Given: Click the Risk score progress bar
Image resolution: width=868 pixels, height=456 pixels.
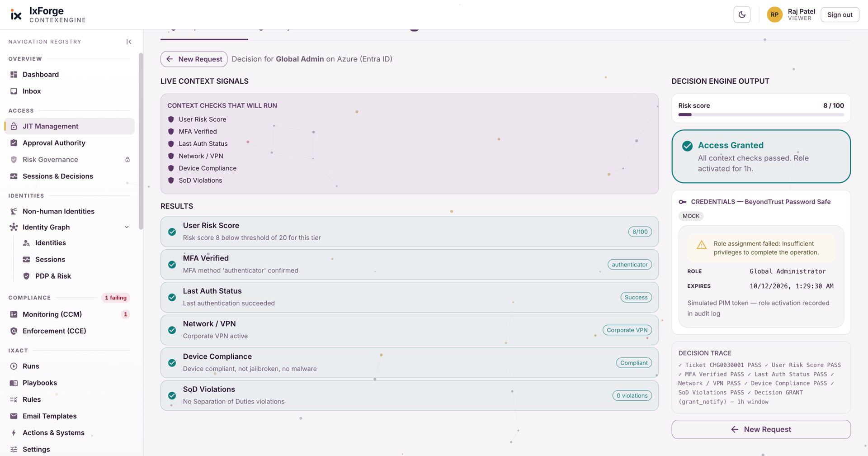Looking at the screenshot, I should click(761, 115).
